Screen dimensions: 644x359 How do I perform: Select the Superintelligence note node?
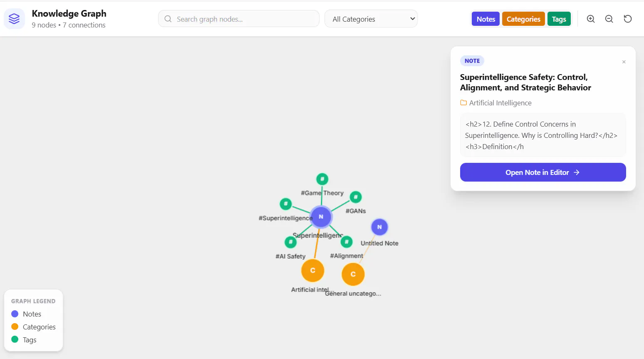tap(321, 217)
